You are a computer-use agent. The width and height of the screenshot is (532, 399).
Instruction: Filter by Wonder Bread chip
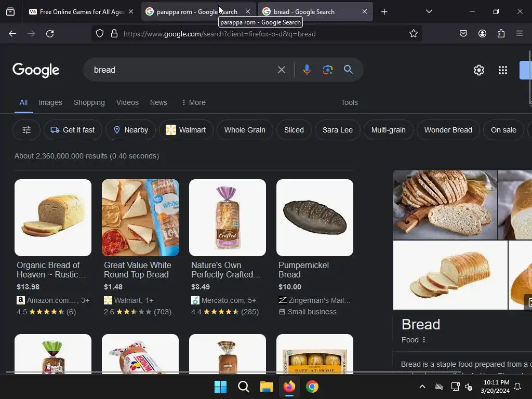tap(448, 130)
